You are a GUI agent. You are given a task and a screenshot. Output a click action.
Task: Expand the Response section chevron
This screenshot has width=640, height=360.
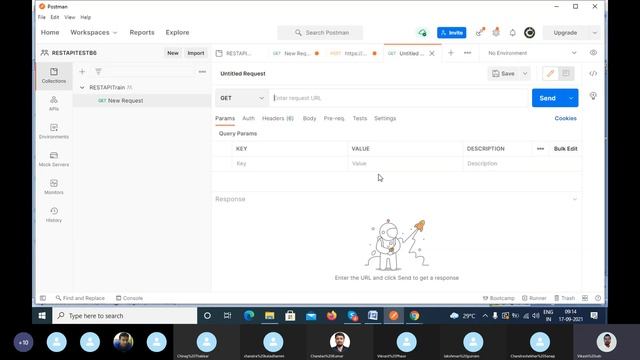tap(575, 199)
